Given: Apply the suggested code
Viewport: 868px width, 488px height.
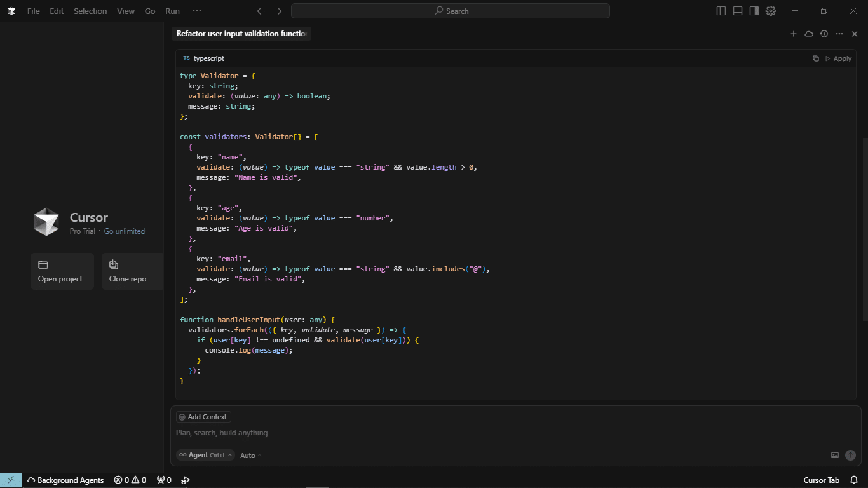Looking at the screenshot, I should (x=838, y=58).
